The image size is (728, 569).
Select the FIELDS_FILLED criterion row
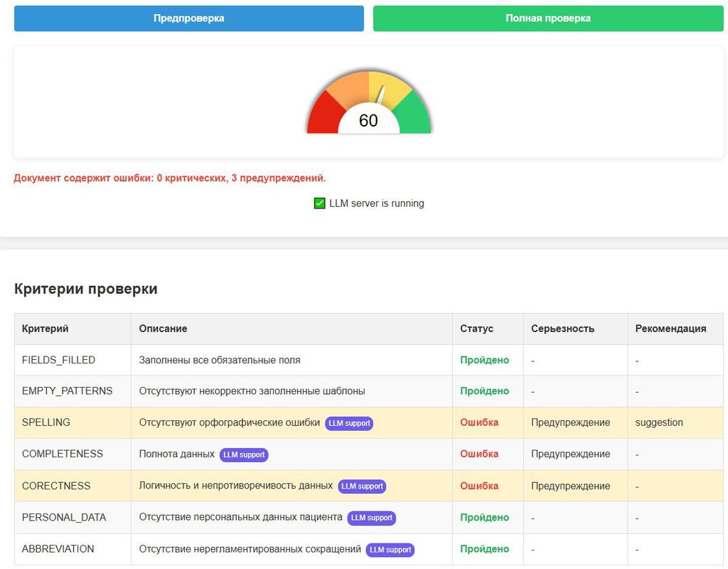tap(58, 360)
